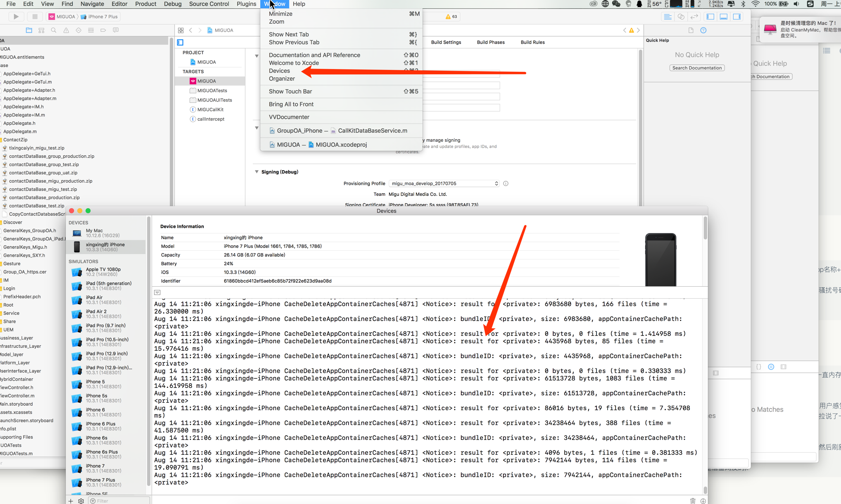This screenshot has height=504, width=841.
Task: Open the Symbol navigator icon
Action: coord(41,30)
